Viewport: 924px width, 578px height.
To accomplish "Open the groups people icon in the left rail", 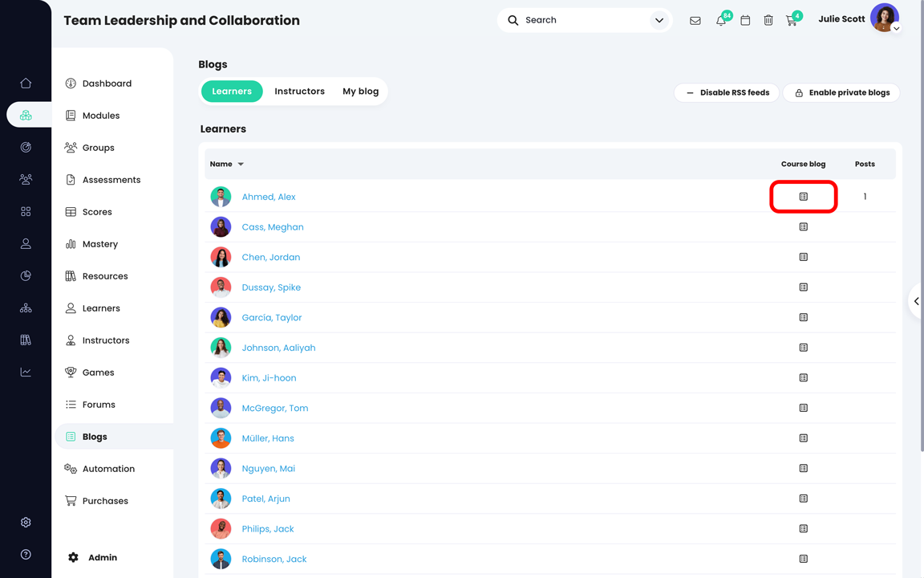I will [26, 179].
